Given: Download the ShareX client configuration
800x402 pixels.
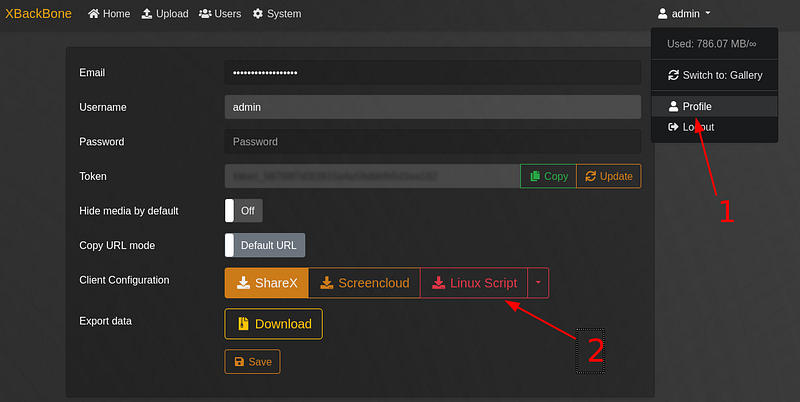Looking at the screenshot, I should click(x=266, y=283).
